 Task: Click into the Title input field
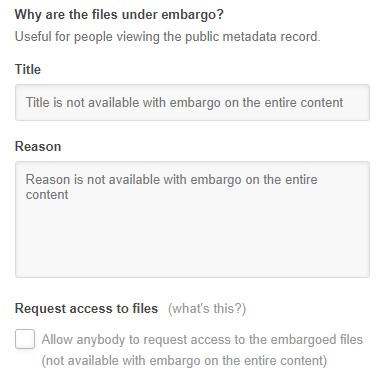coord(192,102)
